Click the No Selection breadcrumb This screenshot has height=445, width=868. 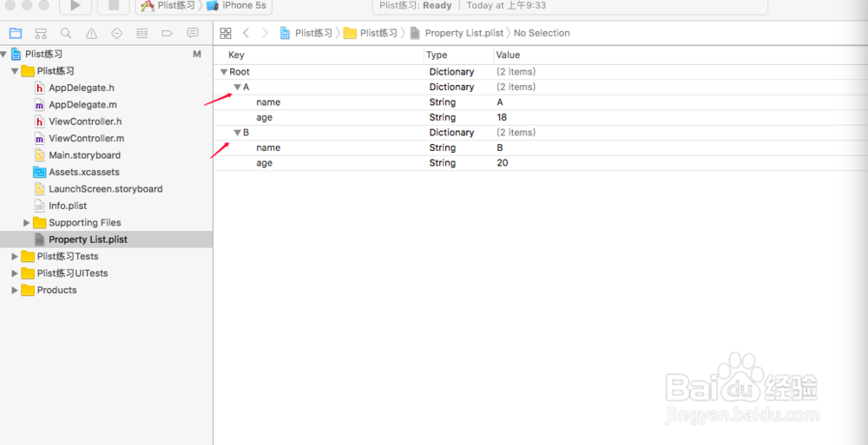(x=542, y=33)
